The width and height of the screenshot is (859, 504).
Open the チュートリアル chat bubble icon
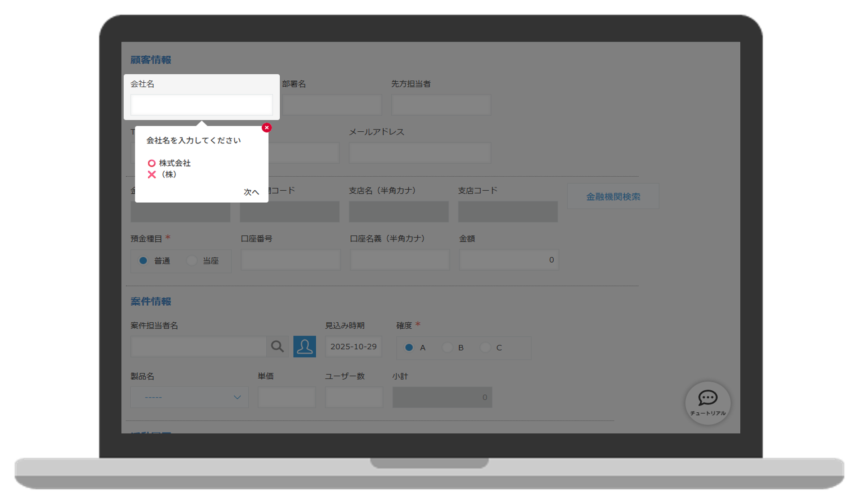[x=707, y=402]
